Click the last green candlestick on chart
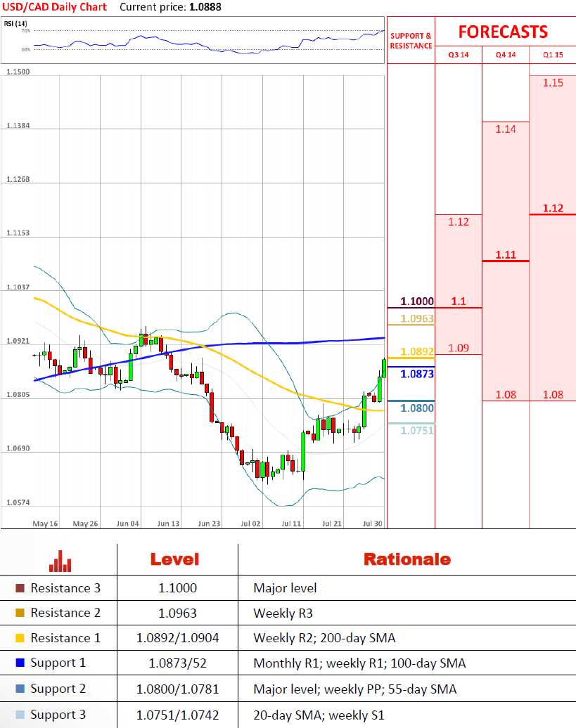 pyautogui.click(x=384, y=368)
